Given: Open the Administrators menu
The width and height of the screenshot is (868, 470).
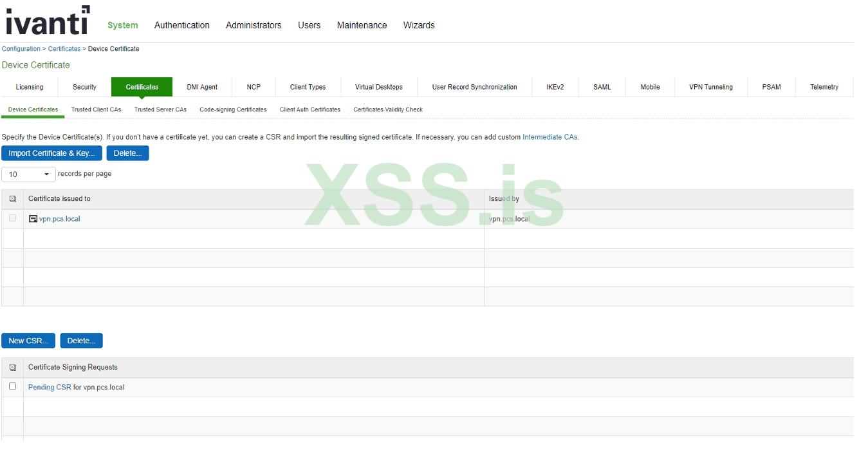Looking at the screenshot, I should (254, 25).
